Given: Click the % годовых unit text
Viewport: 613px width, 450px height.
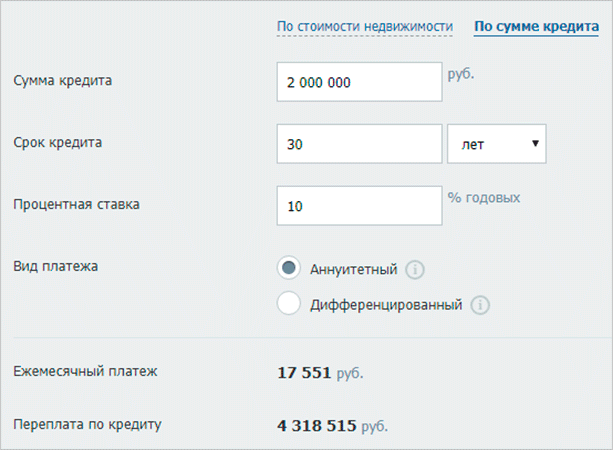Looking at the screenshot, I should tap(484, 198).
